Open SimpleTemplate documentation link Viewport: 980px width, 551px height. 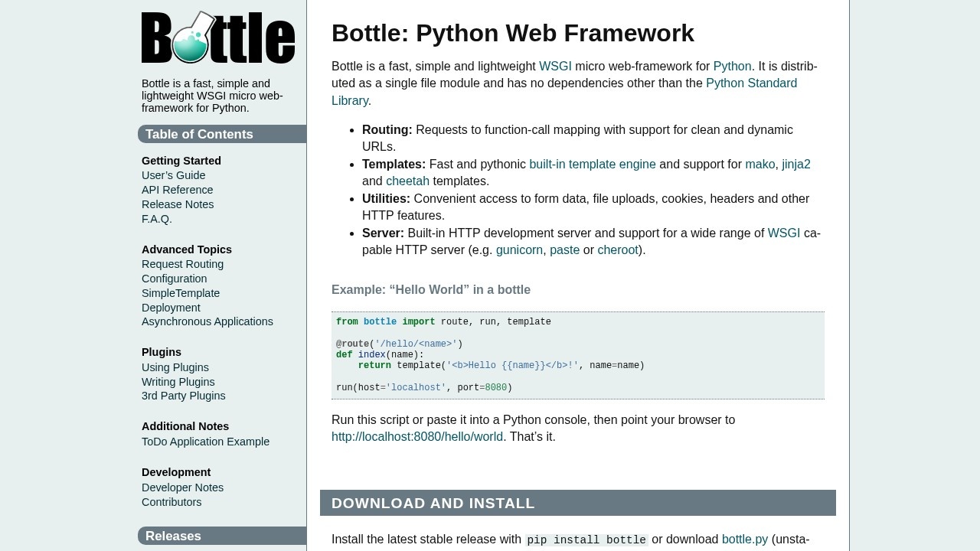pos(181,293)
